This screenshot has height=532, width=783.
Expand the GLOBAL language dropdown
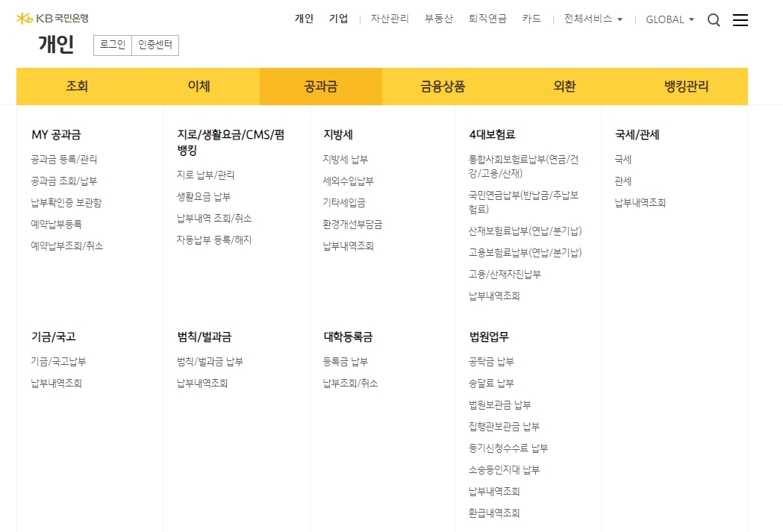[668, 20]
